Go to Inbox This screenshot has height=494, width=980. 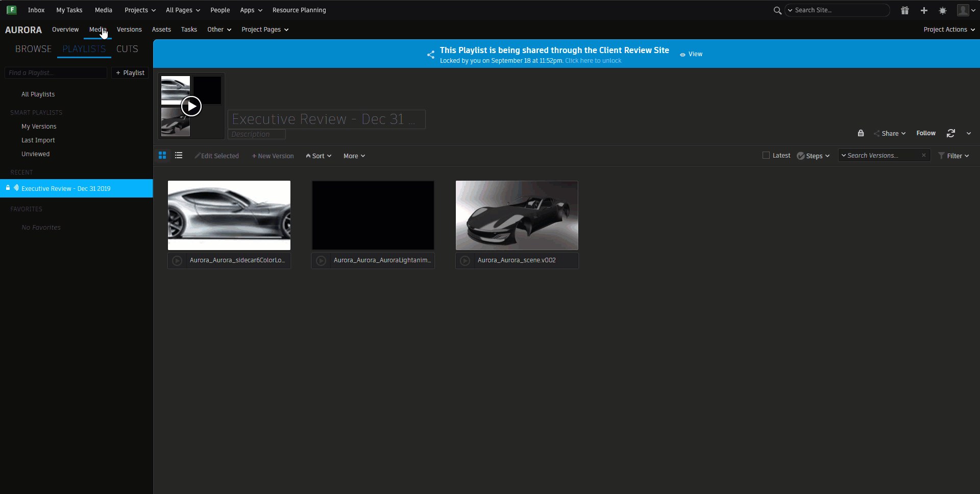36,10
